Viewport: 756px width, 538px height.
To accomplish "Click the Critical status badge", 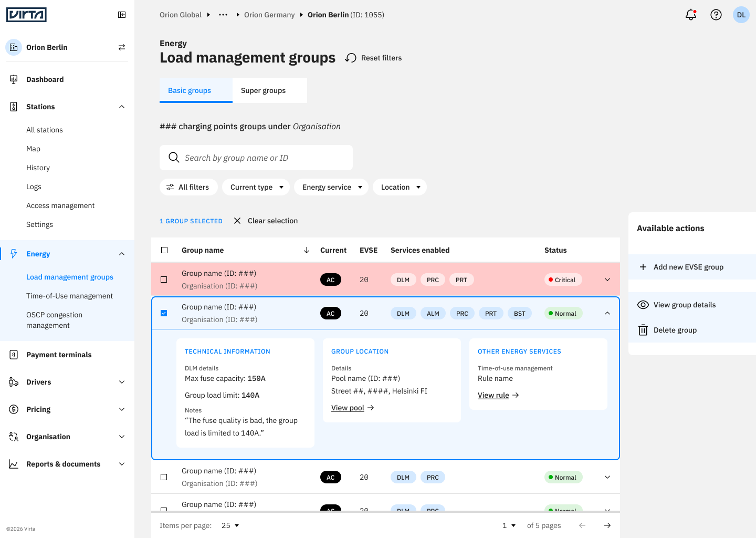I will pyautogui.click(x=563, y=280).
